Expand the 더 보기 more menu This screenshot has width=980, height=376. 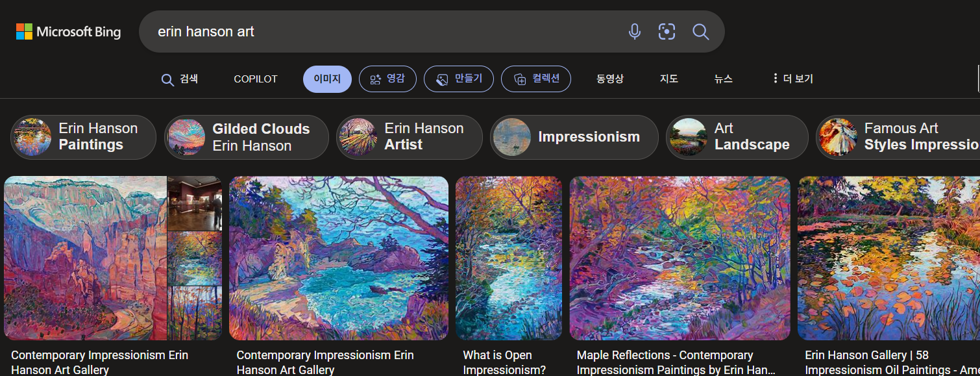(792, 79)
